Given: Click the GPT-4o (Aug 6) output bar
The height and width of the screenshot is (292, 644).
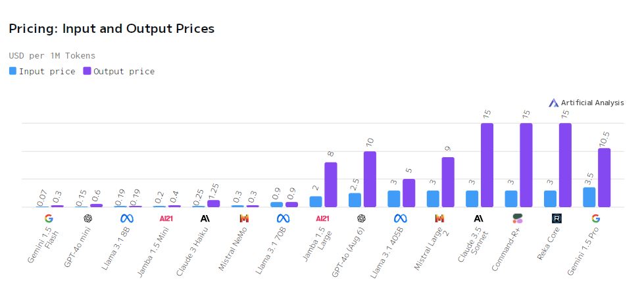Looking at the screenshot, I should pyautogui.click(x=370, y=179).
